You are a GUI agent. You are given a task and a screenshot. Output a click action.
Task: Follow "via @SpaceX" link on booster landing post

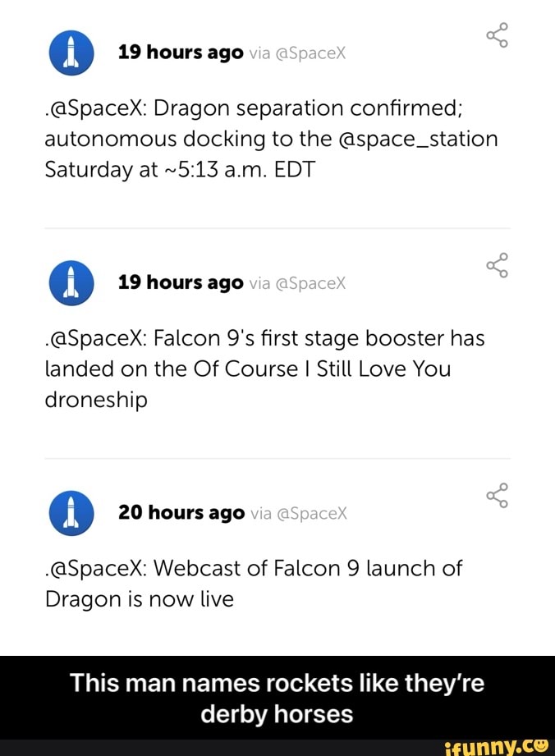tap(299, 283)
